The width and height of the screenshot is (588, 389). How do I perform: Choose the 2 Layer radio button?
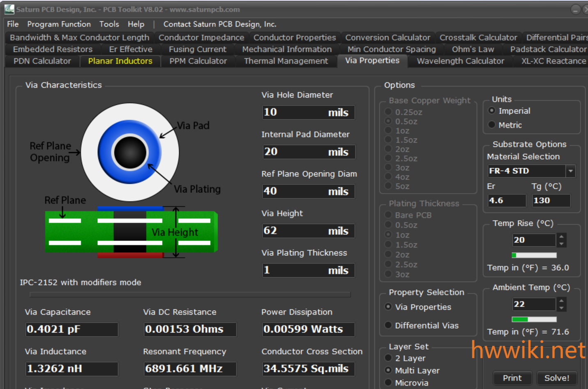click(388, 358)
